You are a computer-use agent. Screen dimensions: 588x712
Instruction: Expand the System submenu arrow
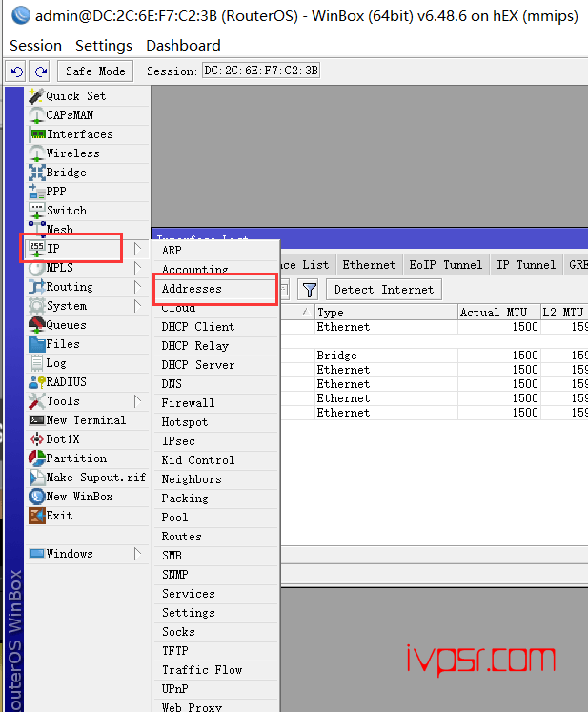coord(137,306)
